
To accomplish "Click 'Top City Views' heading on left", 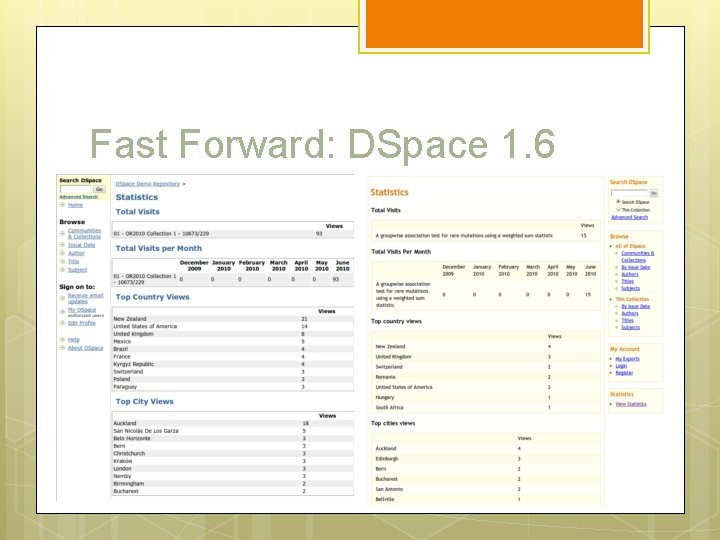I will [x=144, y=401].
